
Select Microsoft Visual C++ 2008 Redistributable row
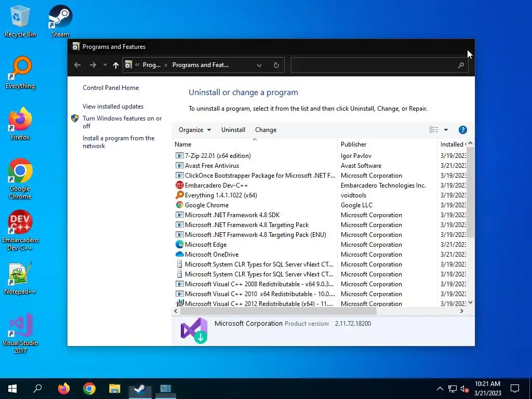click(x=320, y=284)
